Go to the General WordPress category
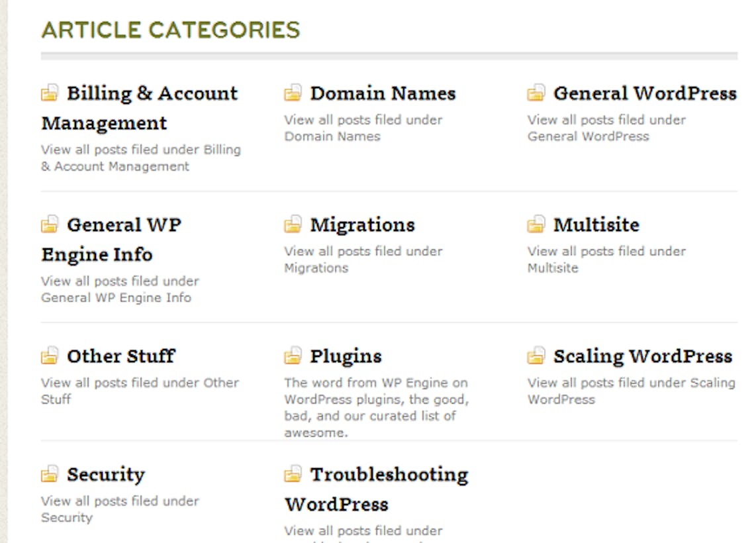 [645, 93]
